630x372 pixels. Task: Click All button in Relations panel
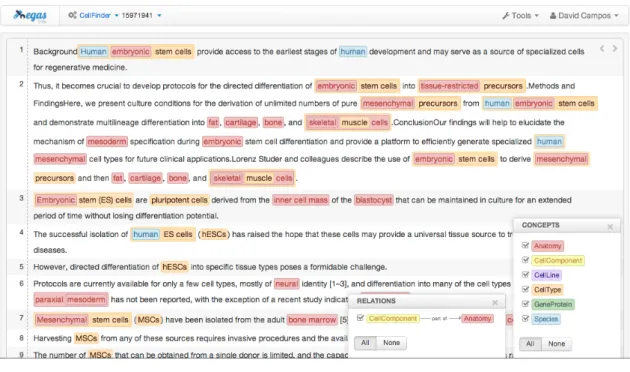(x=365, y=343)
